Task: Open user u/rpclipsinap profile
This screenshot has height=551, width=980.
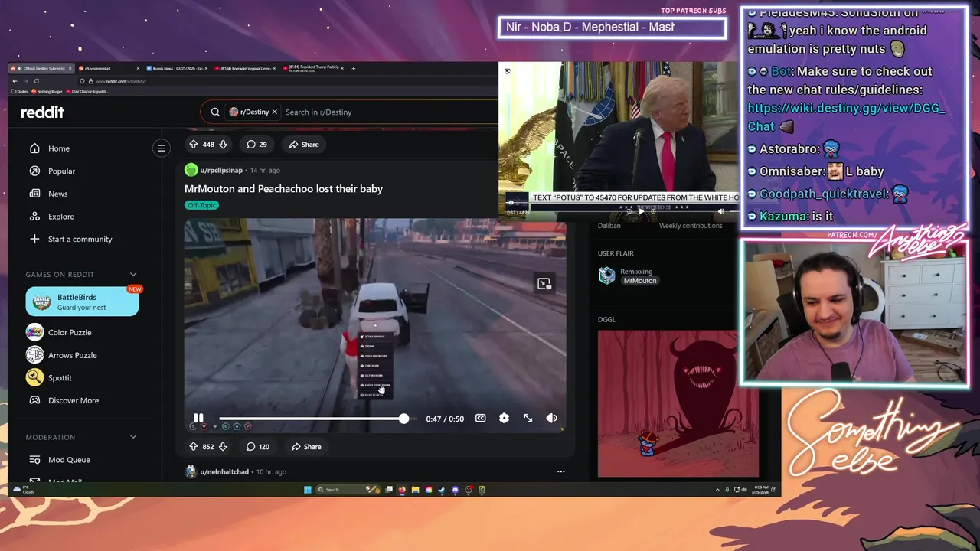Action: coord(220,170)
